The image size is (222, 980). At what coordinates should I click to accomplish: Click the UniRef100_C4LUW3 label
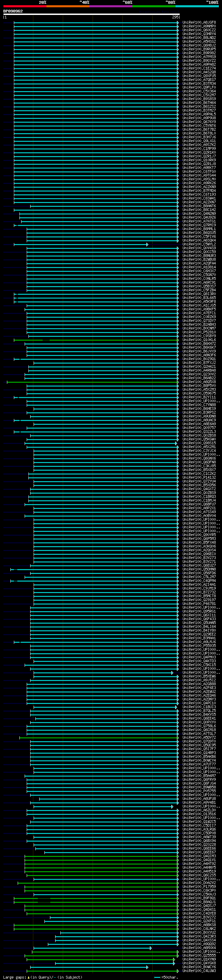pos(199,971)
